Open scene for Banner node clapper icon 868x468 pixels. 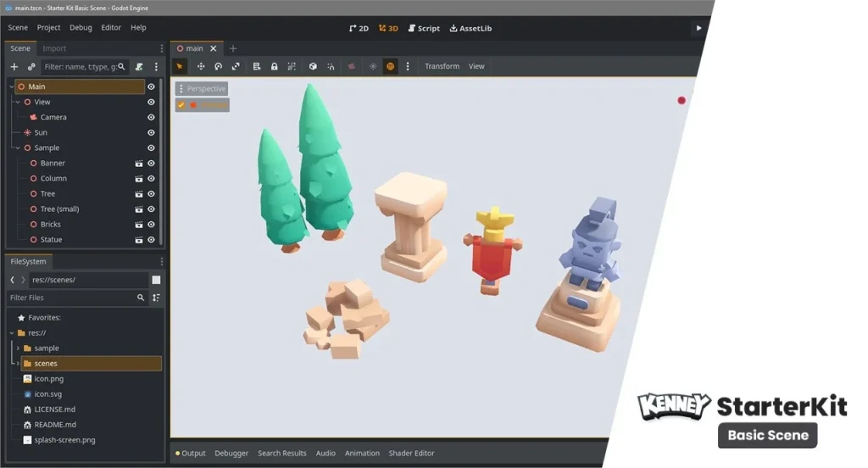[139, 164]
